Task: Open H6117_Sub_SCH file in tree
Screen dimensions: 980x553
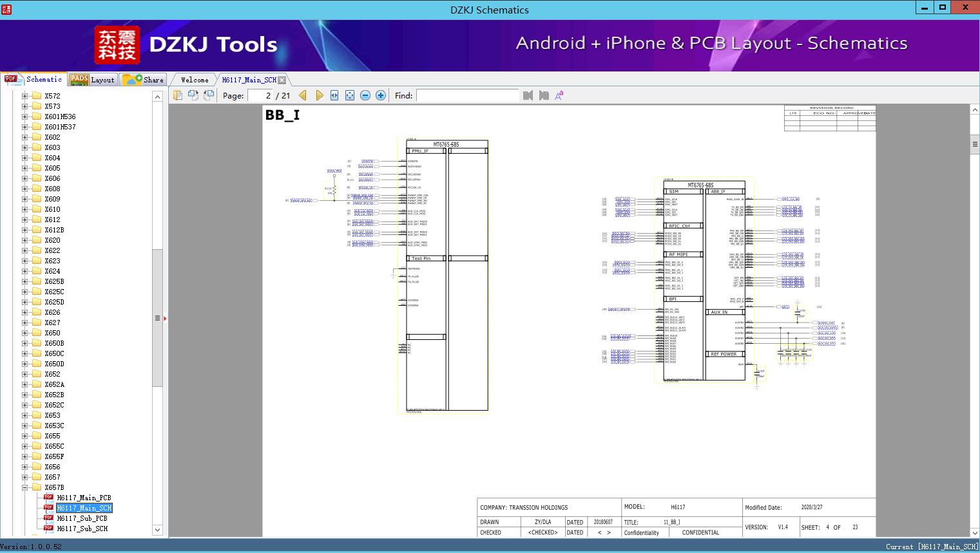Action: (x=82, y=529)
